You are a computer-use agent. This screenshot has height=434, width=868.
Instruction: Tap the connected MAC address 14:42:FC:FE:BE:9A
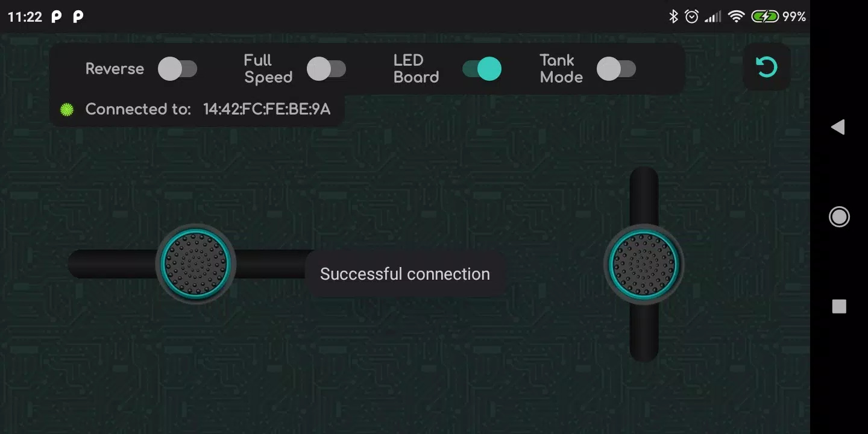pyautogui.click(x=266, y=109)
